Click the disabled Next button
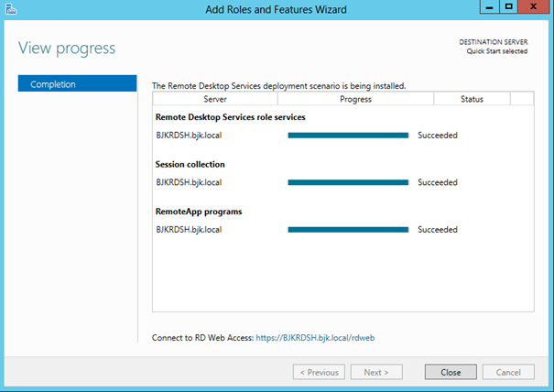 point(376,372)
